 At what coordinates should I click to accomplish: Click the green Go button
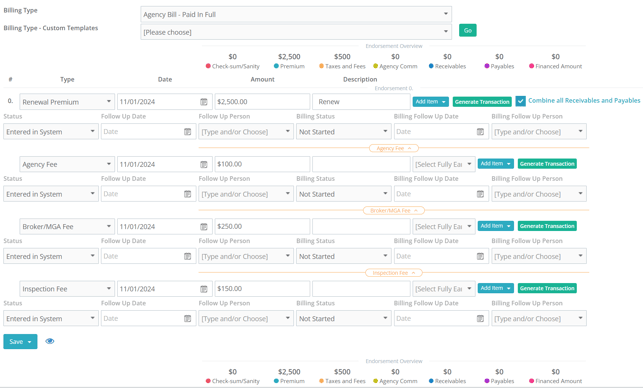(x=467, y=30)
